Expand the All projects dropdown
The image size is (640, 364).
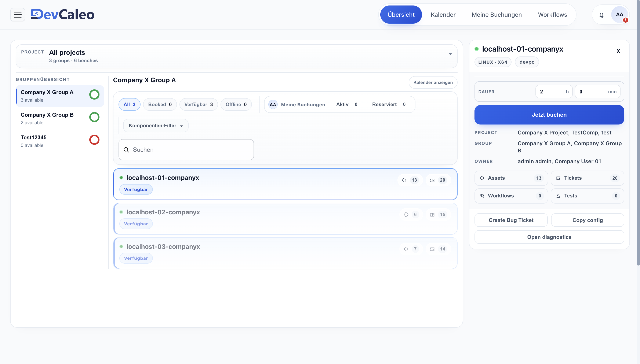[237, 56]
